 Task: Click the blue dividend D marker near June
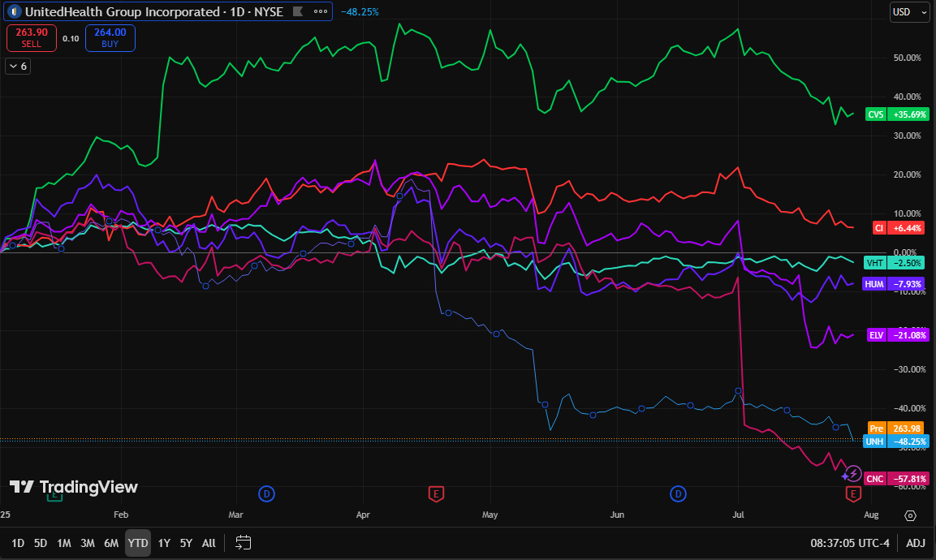(678, 493)
